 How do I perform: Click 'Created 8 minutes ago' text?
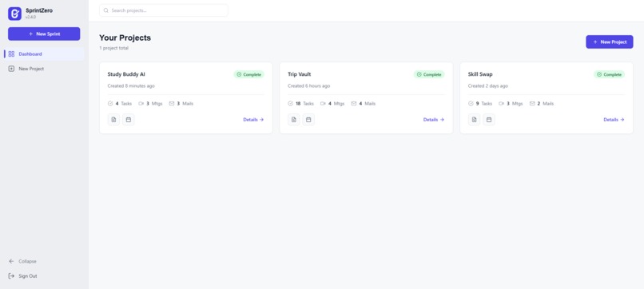[131, 85]
